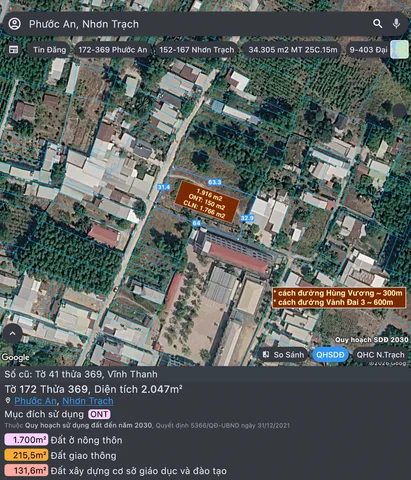
Task: Switch to QHC N.Trạch layer
Action: pyautogui.click(x=380, y=355)
